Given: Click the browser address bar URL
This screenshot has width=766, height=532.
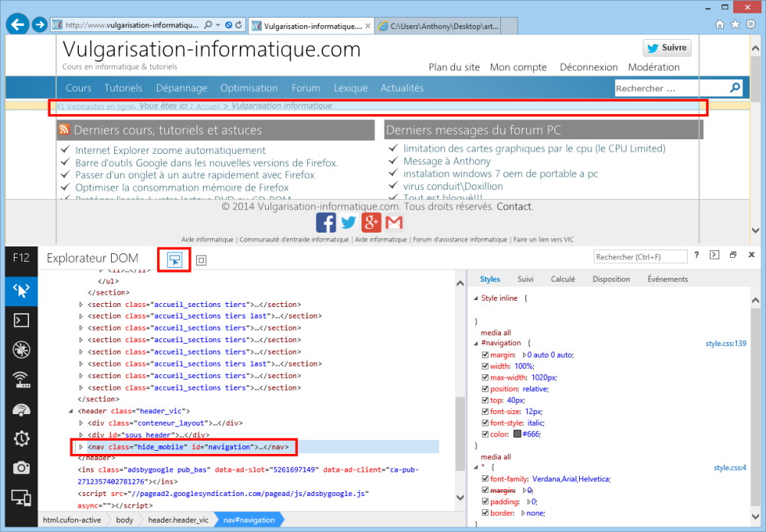Looking at the screenshot, I should pos(132,25).
